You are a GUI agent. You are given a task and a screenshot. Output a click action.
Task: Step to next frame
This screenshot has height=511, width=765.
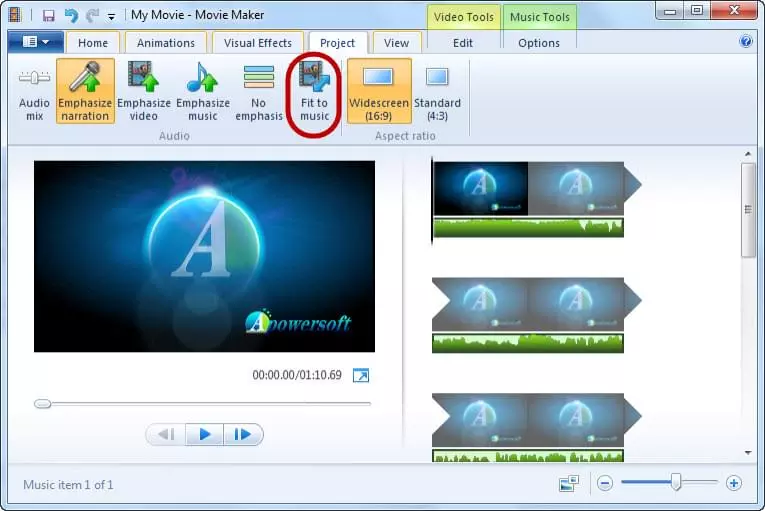click(x=242, y=434)
